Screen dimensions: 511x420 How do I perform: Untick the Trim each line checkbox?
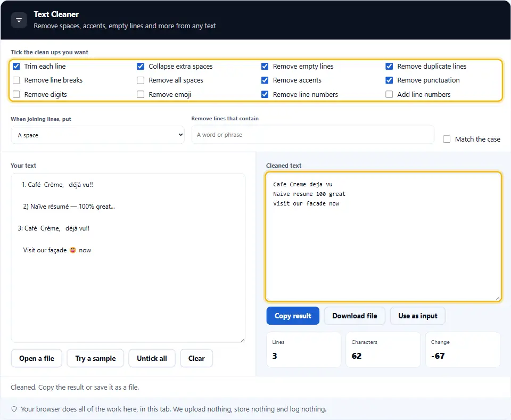point(17,67)
